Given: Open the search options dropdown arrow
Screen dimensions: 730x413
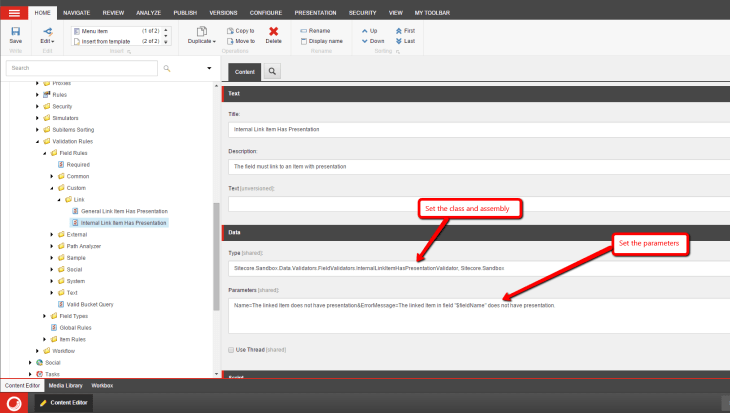Looking at the screenshot, I should (209, 68).
